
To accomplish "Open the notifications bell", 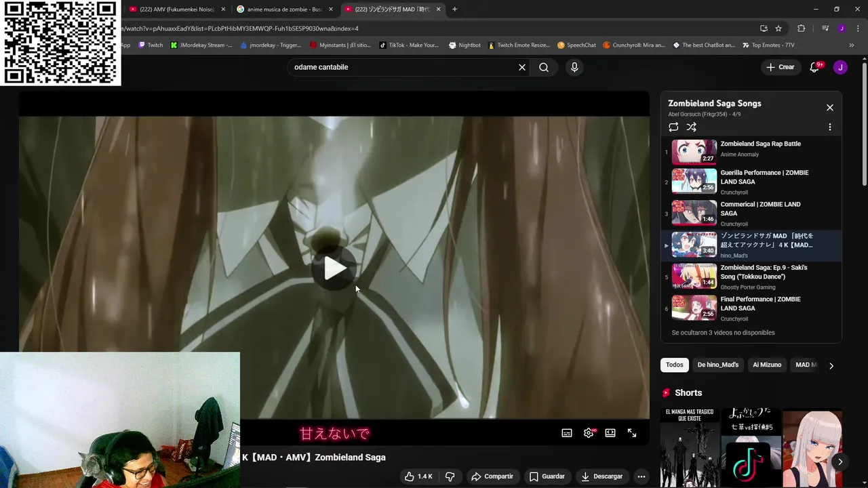I will point(815,67).
